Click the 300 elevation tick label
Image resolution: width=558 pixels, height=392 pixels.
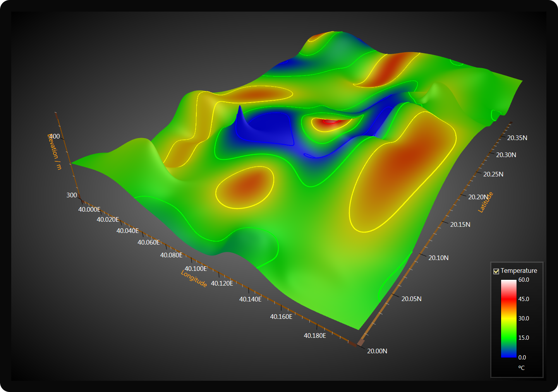click(71, 195)
